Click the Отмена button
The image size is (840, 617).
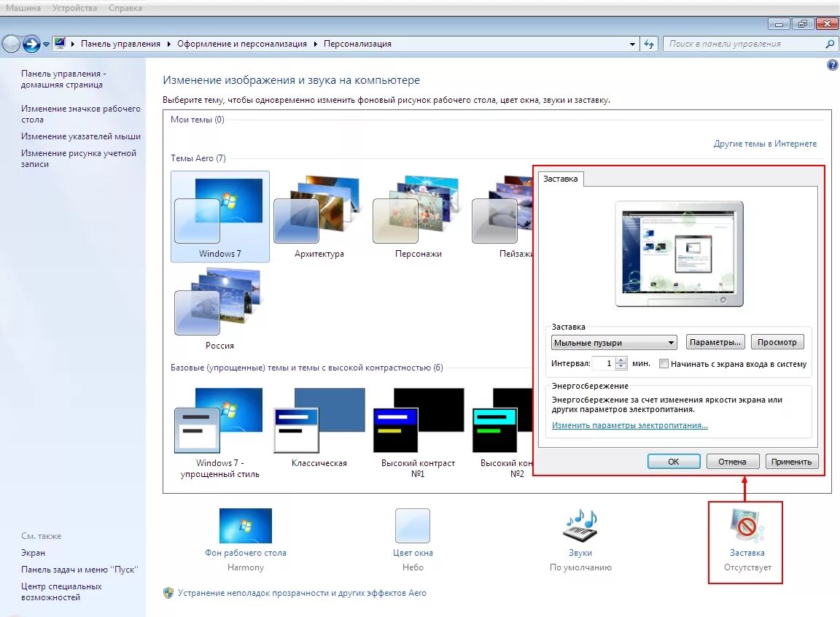click(x=732, y=462)
